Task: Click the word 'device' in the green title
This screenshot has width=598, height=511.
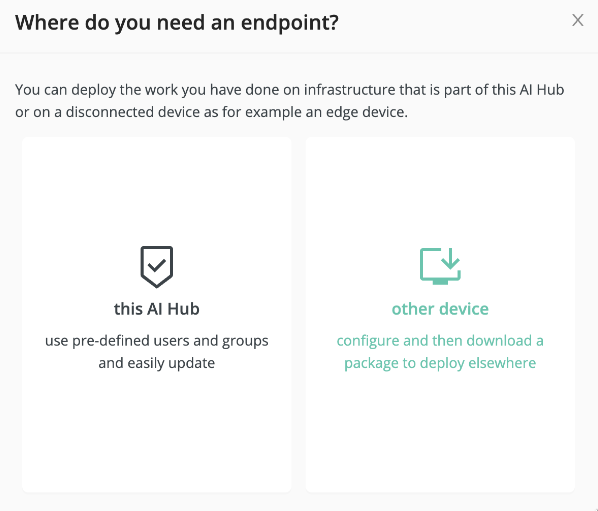Action: [x=463, y=309]
